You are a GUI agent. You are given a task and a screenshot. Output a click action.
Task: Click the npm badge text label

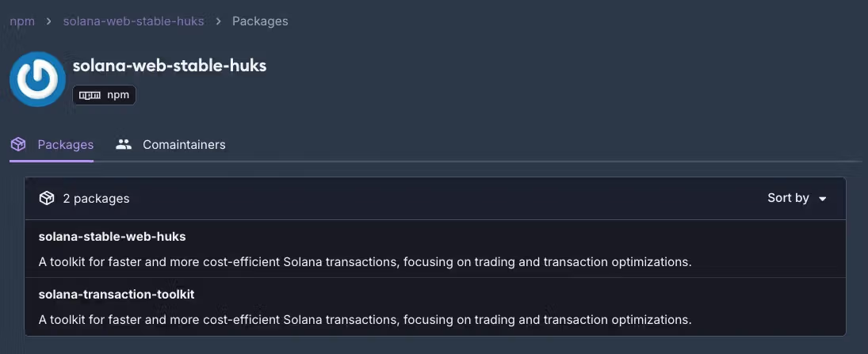coord(118,96)
